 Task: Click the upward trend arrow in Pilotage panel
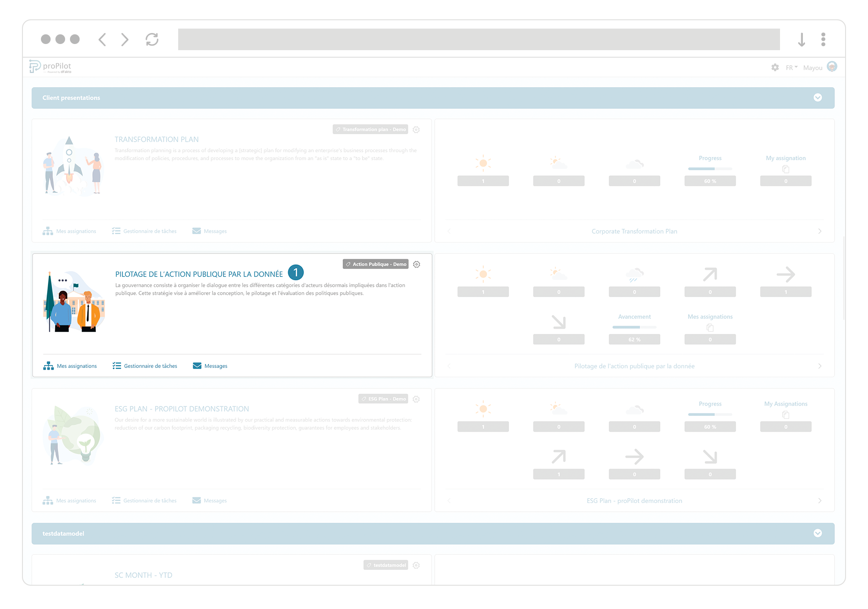710,275
